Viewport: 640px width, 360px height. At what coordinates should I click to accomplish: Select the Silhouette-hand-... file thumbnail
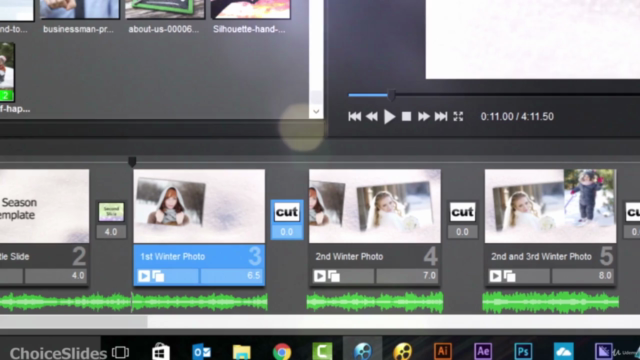251,9
